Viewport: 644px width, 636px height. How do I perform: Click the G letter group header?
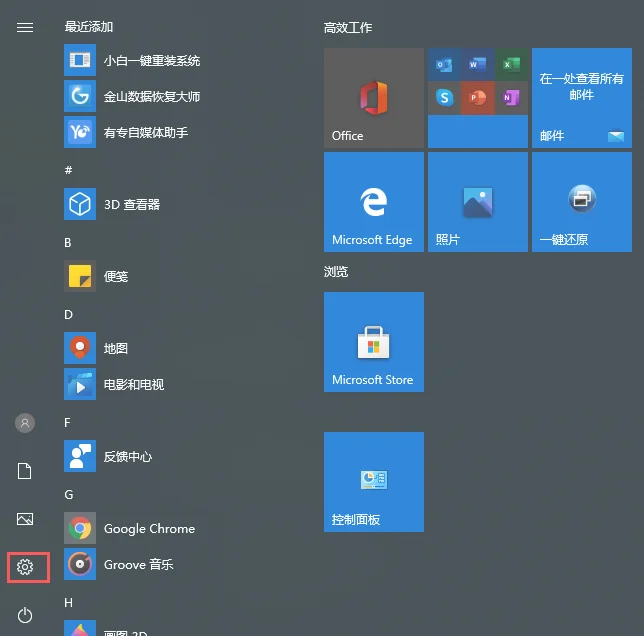pos(69,494)
